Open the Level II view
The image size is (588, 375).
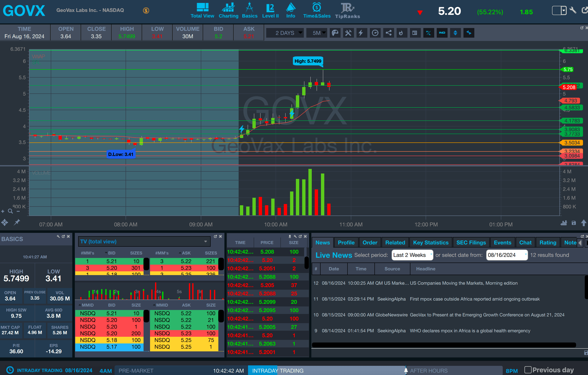coord(270,11)
